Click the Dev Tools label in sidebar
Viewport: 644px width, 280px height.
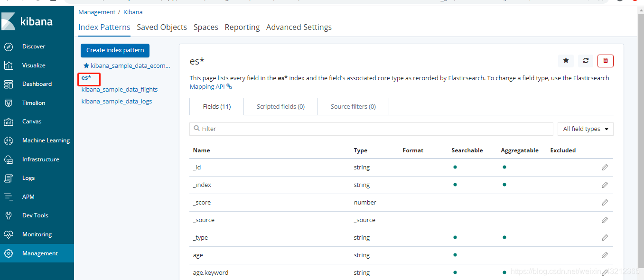[x=35, y=215]
